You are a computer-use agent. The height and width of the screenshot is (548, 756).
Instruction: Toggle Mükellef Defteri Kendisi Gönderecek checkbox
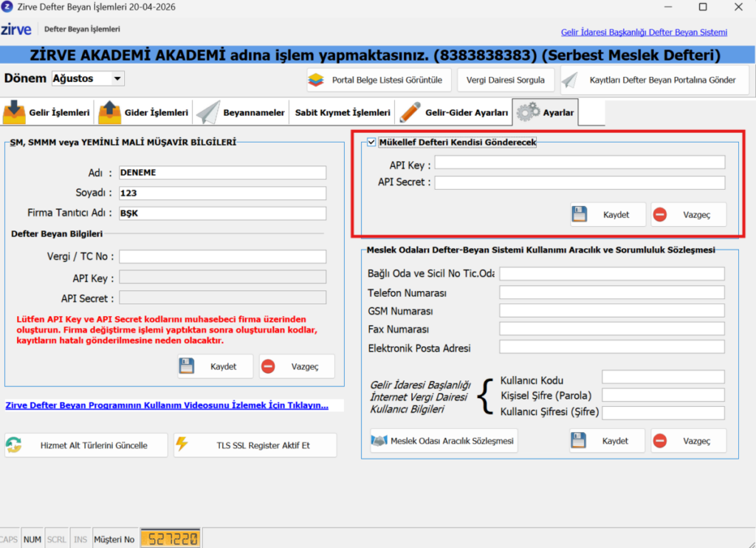(371, 142)
